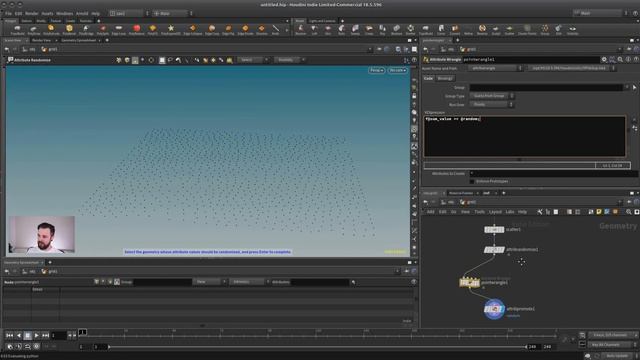Jump to the first frame
The image size is (640, 360).
pos(9,335)
